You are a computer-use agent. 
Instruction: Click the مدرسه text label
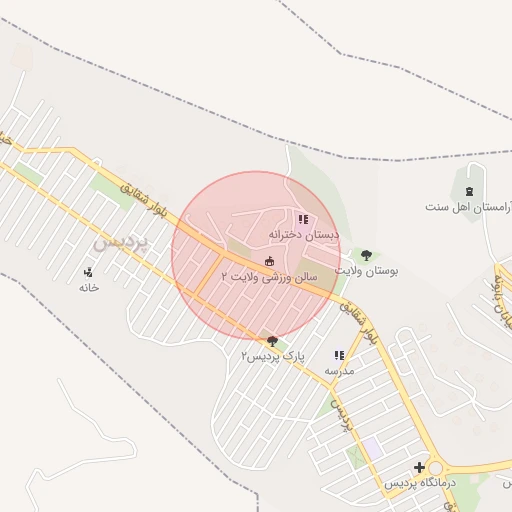[x=339, y=371]
